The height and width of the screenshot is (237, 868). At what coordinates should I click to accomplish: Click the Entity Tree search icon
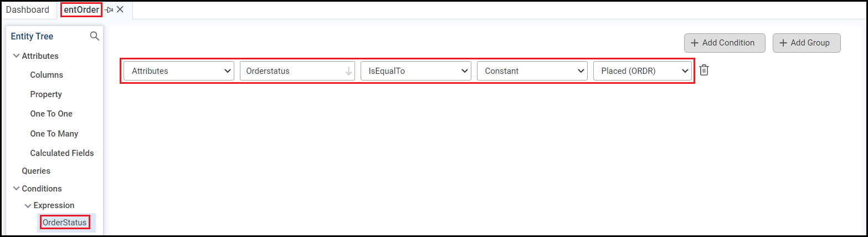click(95, 36)
